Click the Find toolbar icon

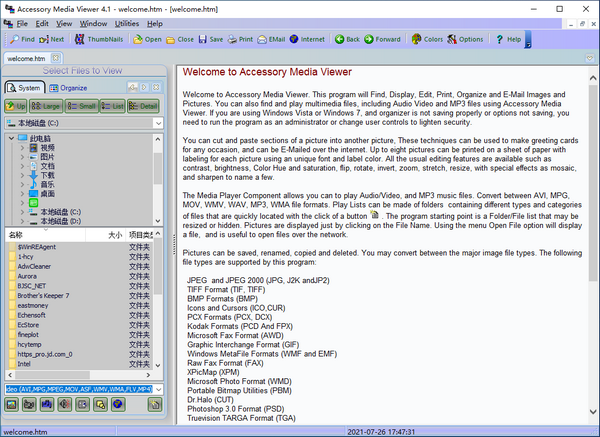(x=22, y=39)
